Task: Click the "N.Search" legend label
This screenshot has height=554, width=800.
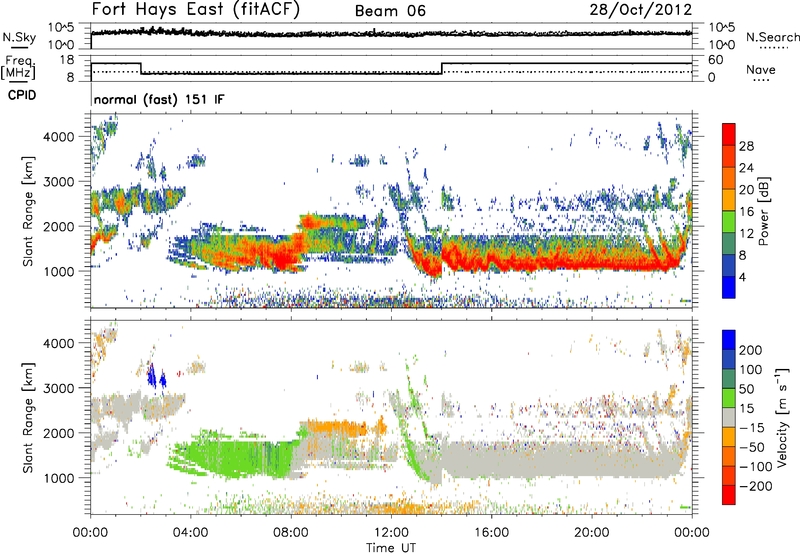Action: click(x=772, y=37)
